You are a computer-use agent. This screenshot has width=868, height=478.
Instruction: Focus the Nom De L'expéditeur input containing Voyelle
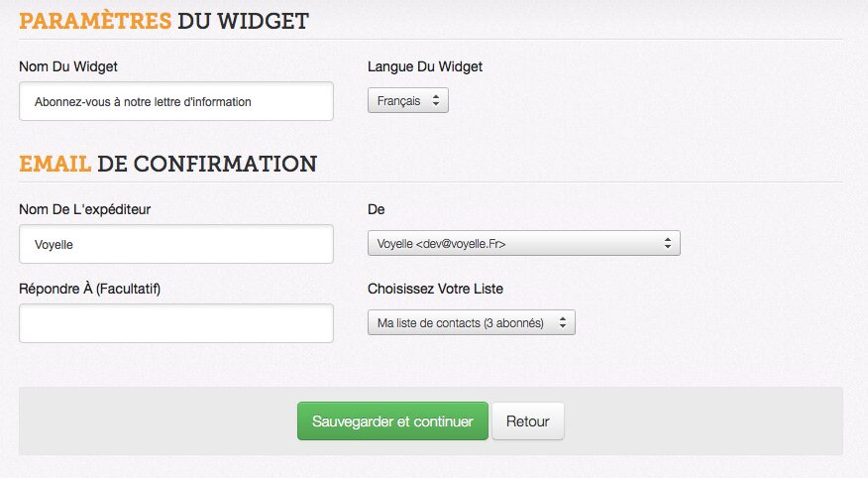tap(175, 244)
